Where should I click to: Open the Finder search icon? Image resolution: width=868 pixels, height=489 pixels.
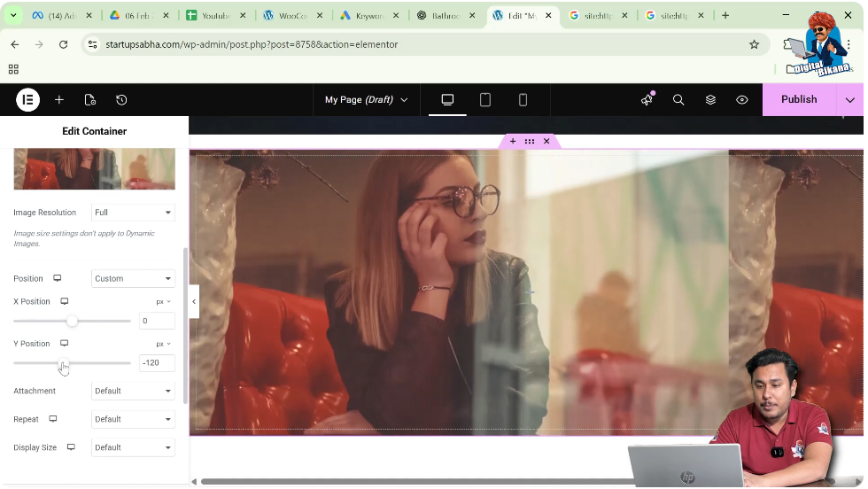pyautogui.click(x=678, y=100)
